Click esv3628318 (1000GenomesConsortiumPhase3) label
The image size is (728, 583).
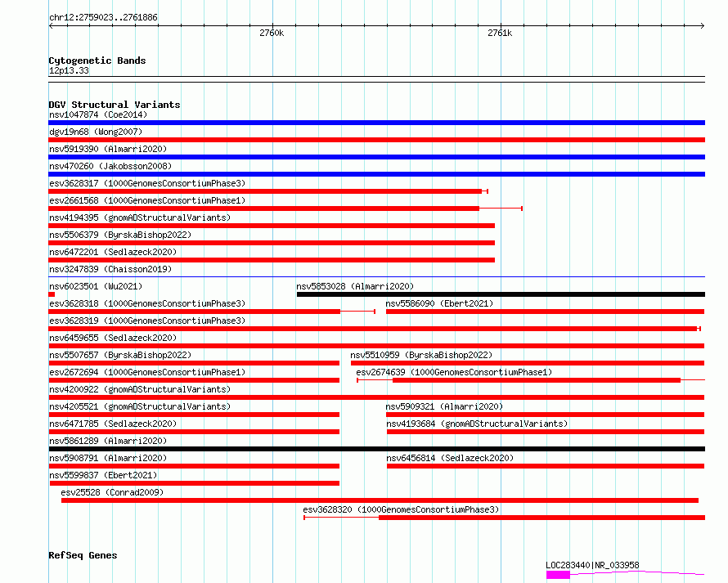tap(147, 303)
